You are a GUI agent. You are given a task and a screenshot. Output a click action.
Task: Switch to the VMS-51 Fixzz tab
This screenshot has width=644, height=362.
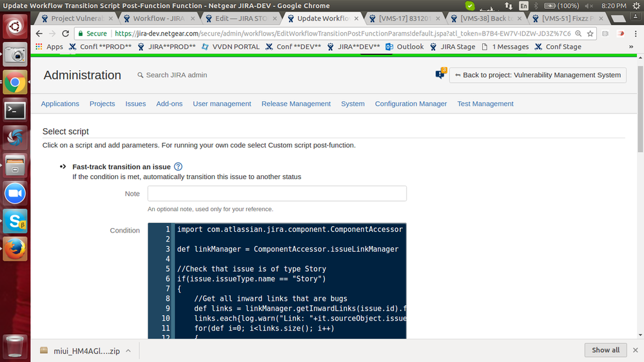pyautogui.click(x=567, y=19)
